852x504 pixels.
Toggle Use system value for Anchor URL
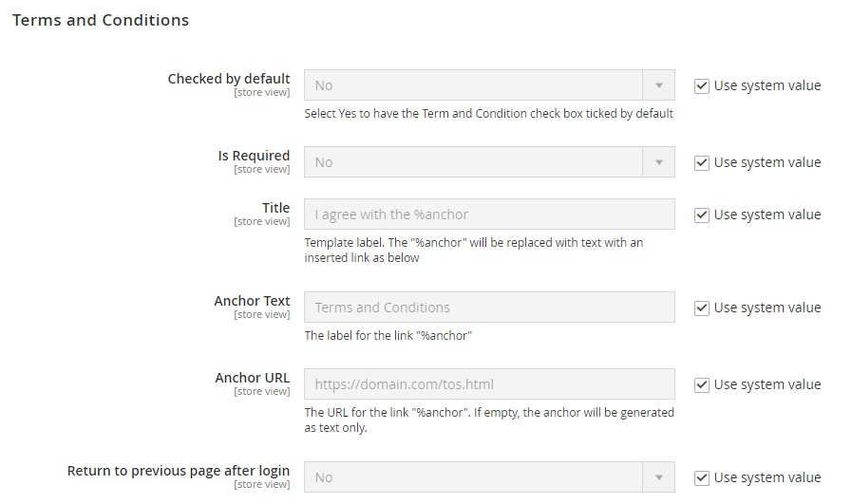click(x=702, y=384)
